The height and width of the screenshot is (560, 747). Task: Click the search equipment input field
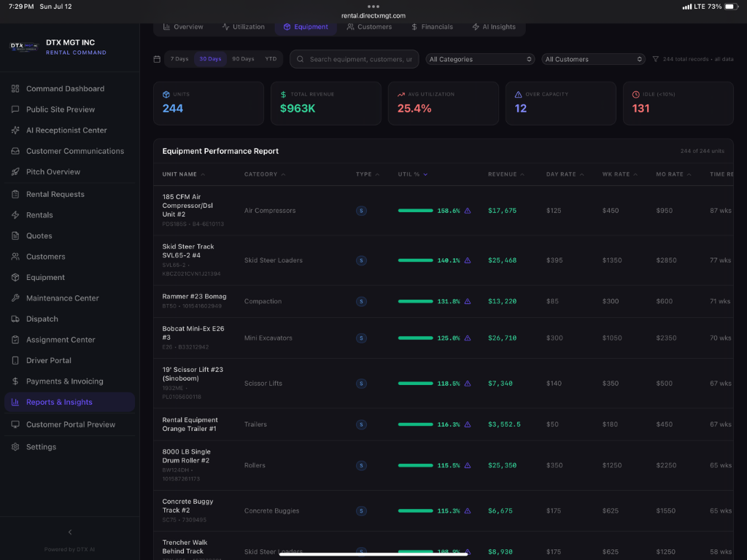(355, 59)
